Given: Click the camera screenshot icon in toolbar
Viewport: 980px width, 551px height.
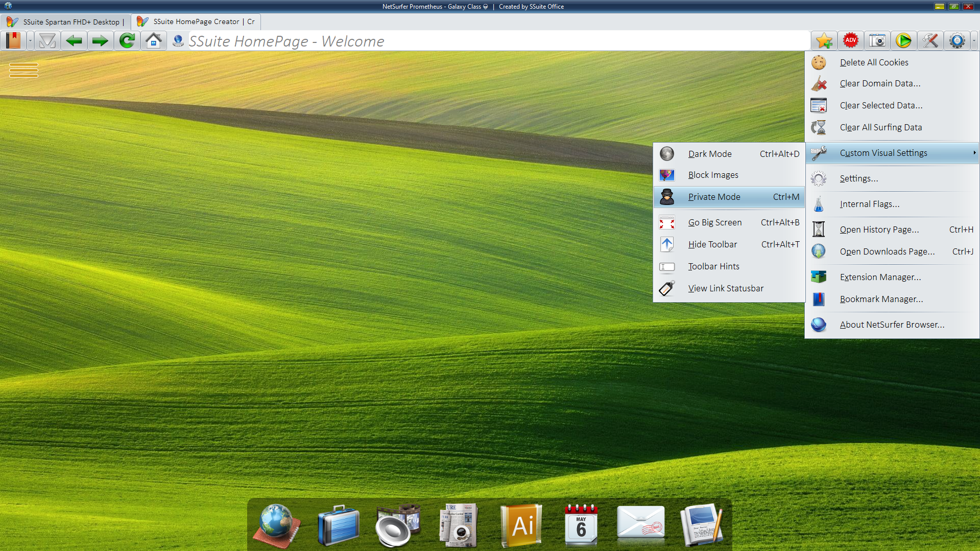Looking at the screenshot, I should point(877,41).
